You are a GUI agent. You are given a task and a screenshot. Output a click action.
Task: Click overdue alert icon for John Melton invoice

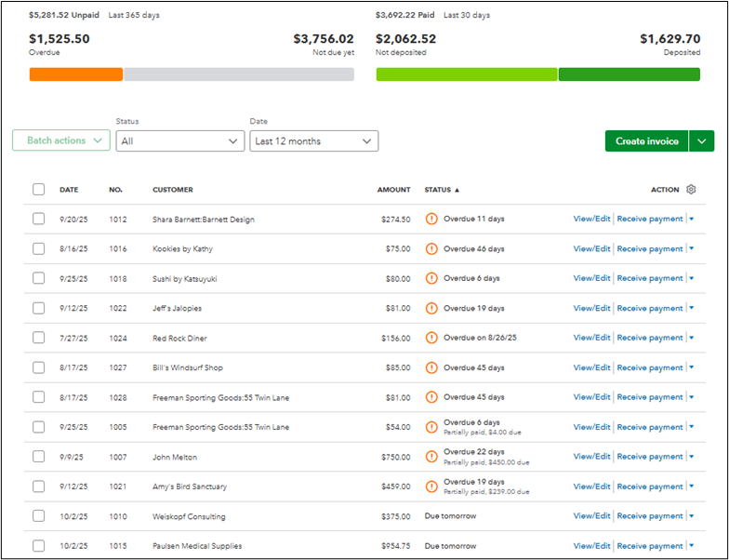431,457
